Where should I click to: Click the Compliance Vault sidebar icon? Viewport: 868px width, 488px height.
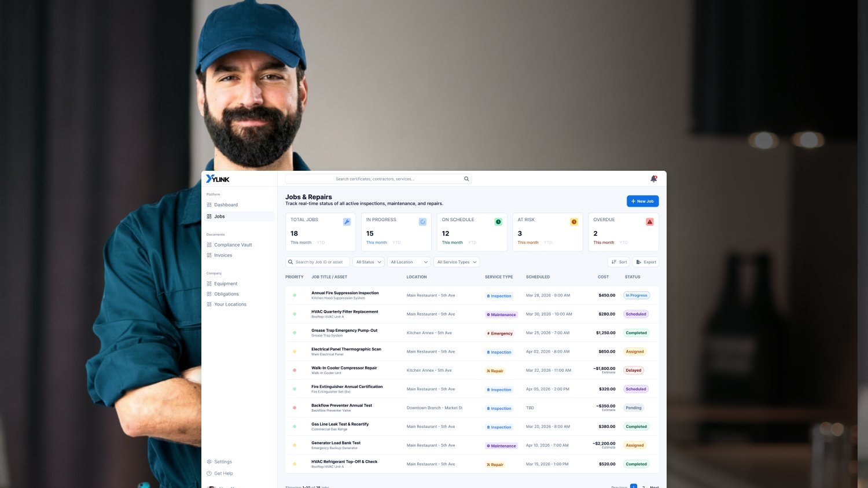(209, 245)
